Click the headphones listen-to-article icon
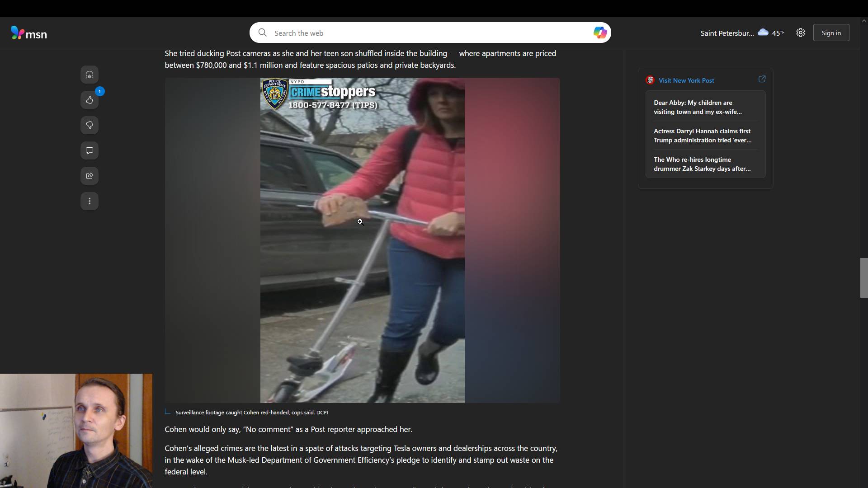Viewport: 868px width, 488px height. pyautogui.click(x=90, y=75)
